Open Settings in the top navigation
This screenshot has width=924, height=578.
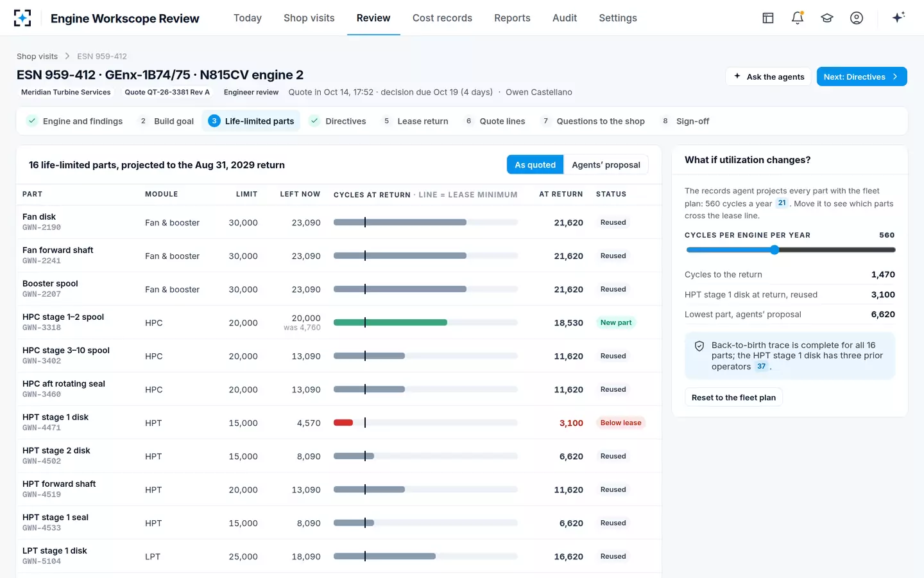pos(618,18)
